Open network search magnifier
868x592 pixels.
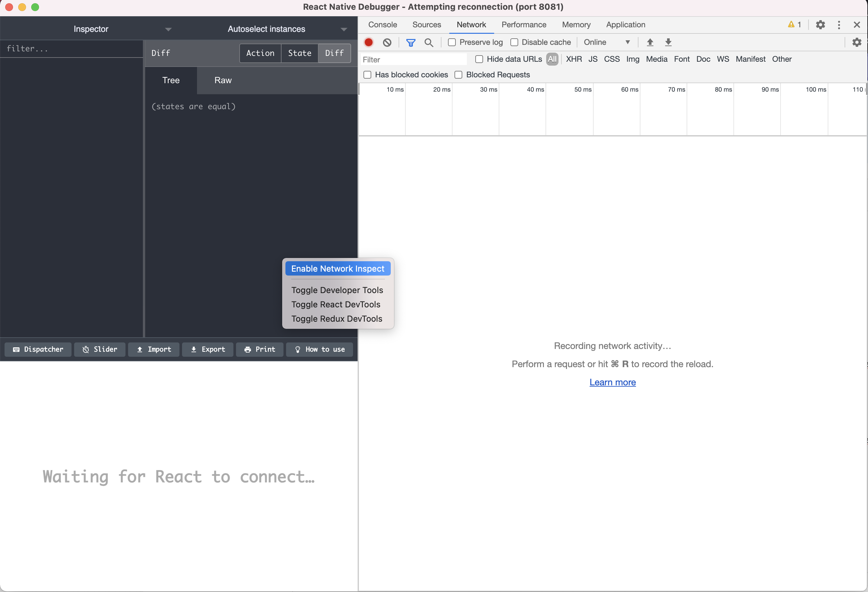(429, 42)
